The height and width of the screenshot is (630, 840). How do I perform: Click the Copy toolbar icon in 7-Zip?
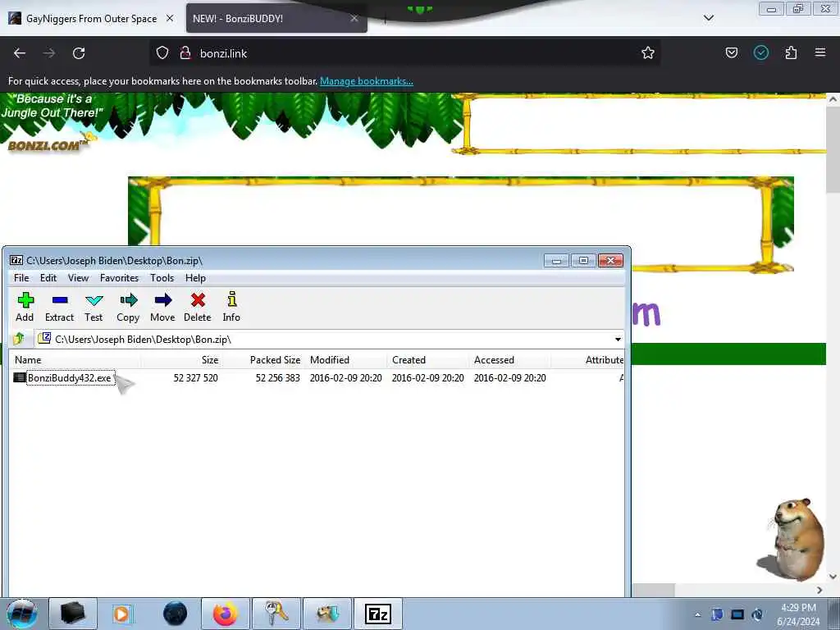[128, 307]
